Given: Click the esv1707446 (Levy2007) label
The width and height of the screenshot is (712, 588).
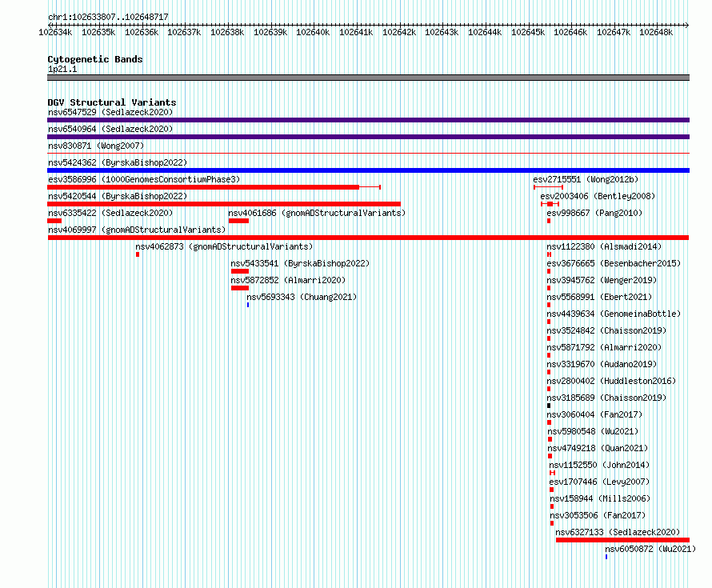Looking at the screenshot, I should pos(599,482).
